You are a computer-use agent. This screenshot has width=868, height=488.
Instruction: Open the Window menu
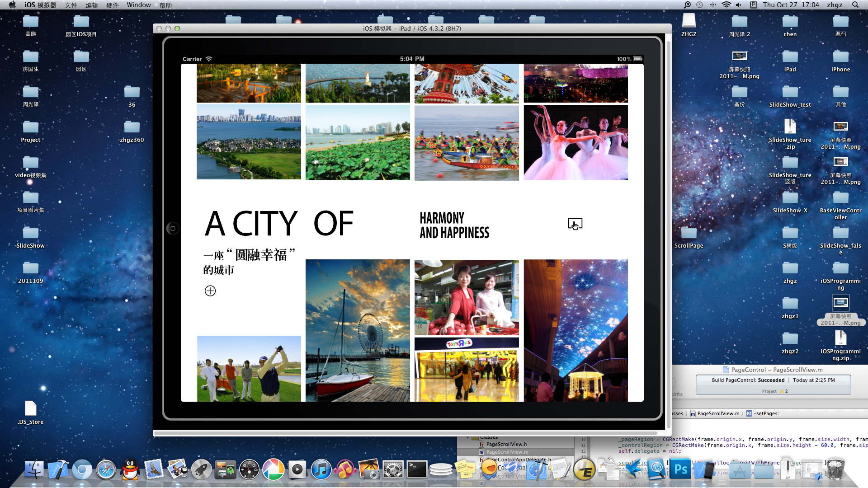(138, 5)
